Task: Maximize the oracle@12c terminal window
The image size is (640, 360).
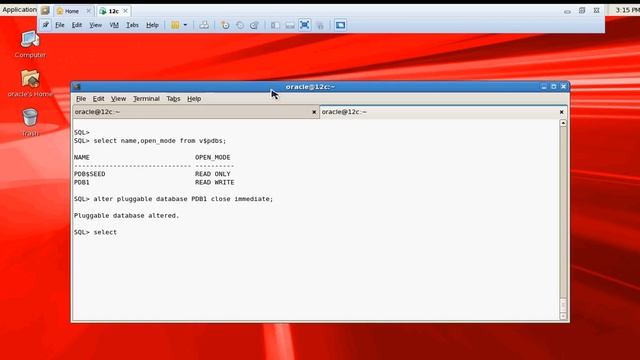Action: click(x=553, y=87)
